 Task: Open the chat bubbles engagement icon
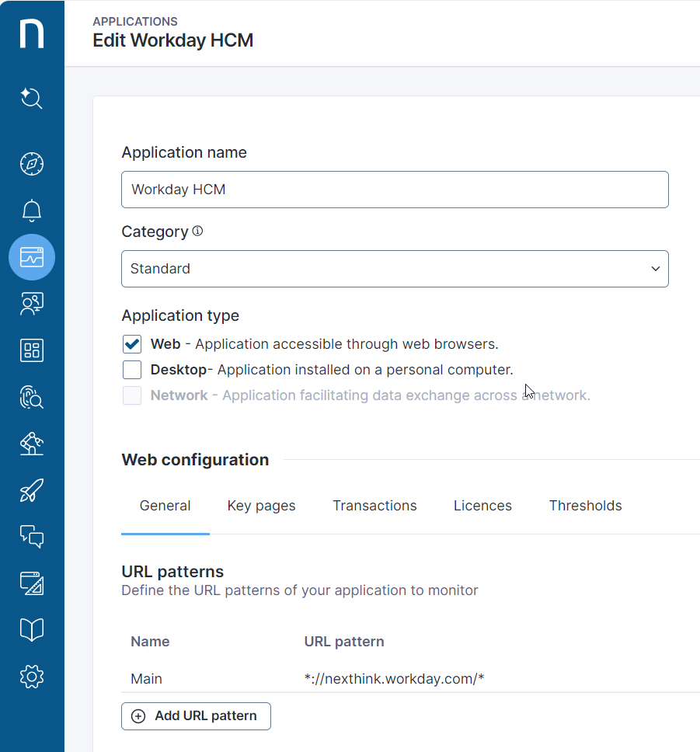pos(32,536)
